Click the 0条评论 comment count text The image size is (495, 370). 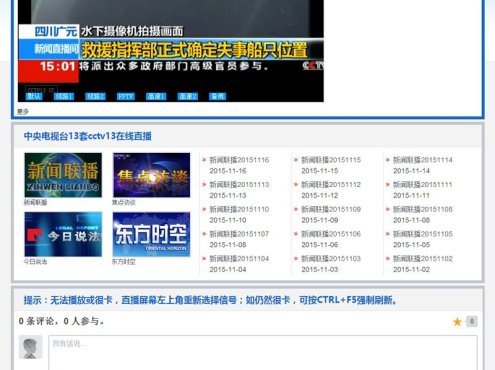61,321
